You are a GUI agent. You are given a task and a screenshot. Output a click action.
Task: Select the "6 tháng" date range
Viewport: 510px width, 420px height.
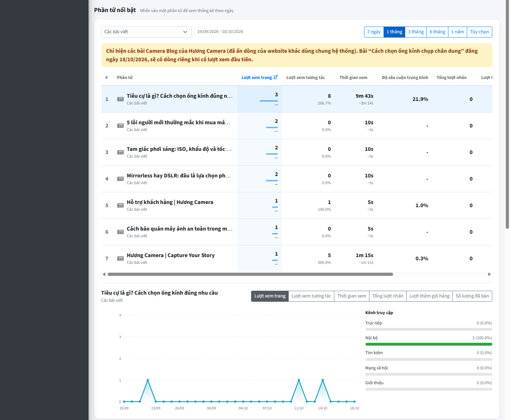coord(437,32)
